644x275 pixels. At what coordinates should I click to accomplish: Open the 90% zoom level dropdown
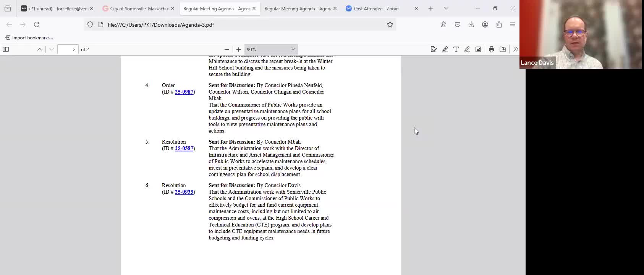[271, 49]
